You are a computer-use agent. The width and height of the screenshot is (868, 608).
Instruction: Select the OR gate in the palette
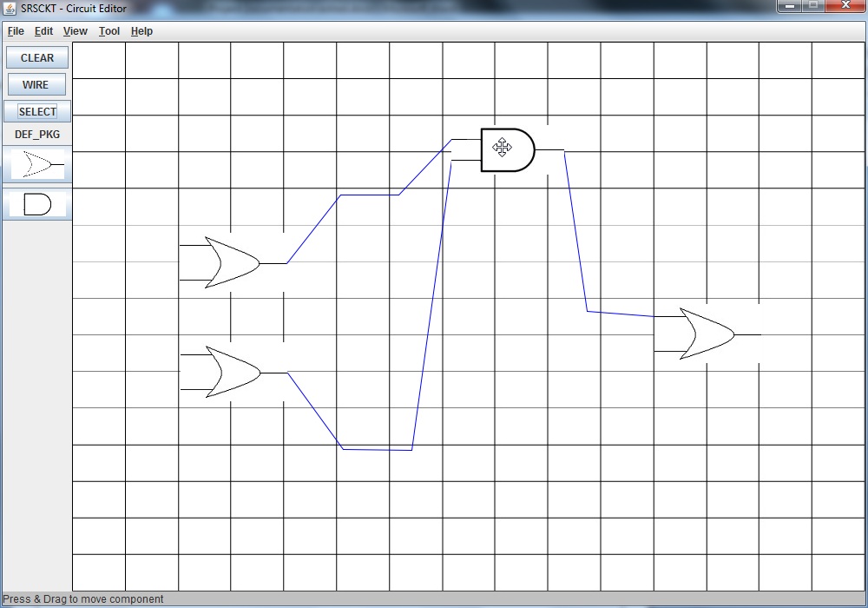pyautogui.click(x=37, y=163)
